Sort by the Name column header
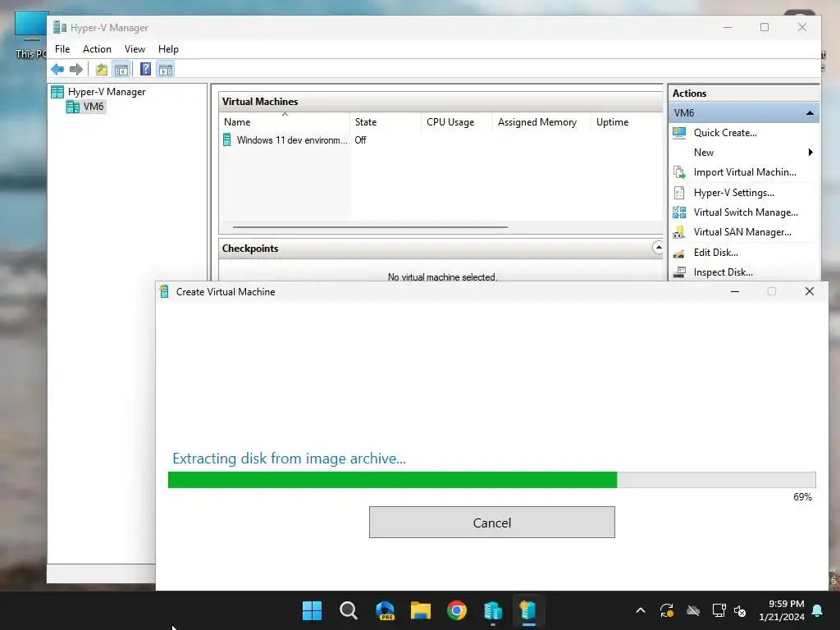Screen dimensions: 840x630 pyautogui.click(x=285, y=122)
